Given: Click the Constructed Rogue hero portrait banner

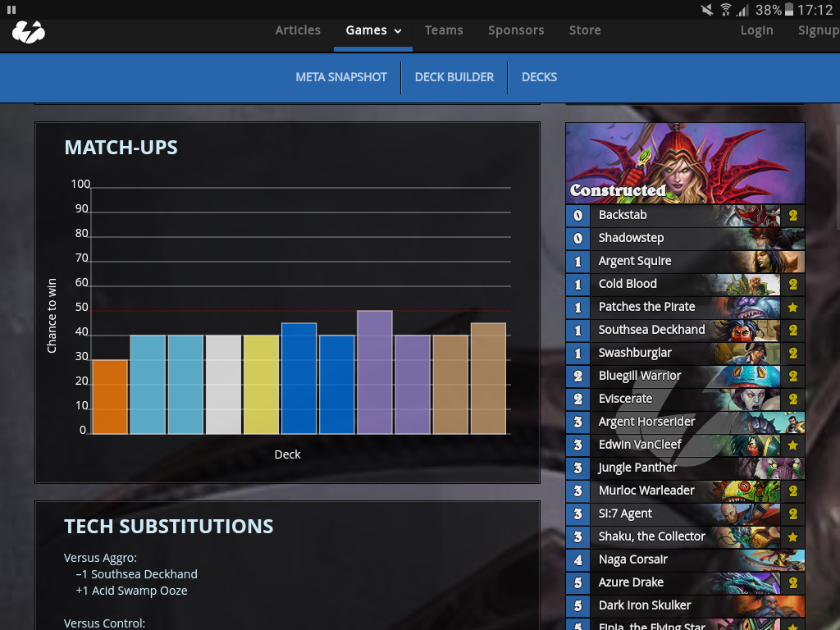Looking at the screenshot, I should click(685, 163).
